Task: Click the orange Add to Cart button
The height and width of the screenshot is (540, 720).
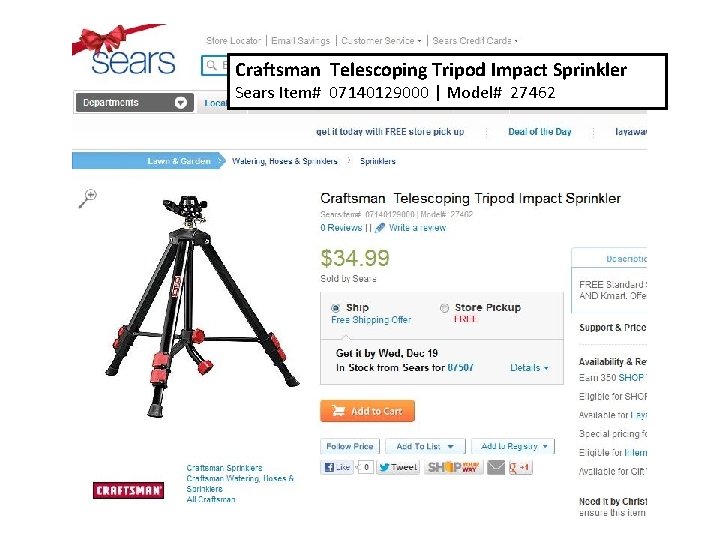Action: [367, 411]
